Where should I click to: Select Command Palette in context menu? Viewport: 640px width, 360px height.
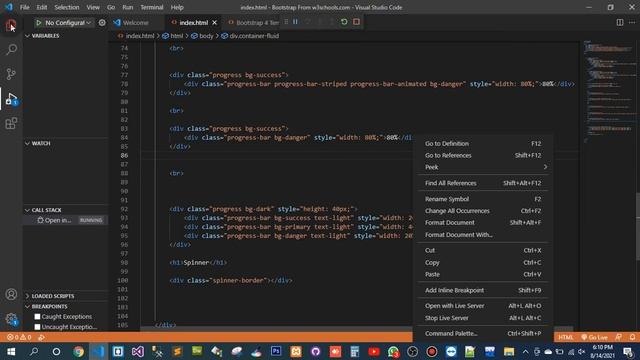(x=482, y=333)
